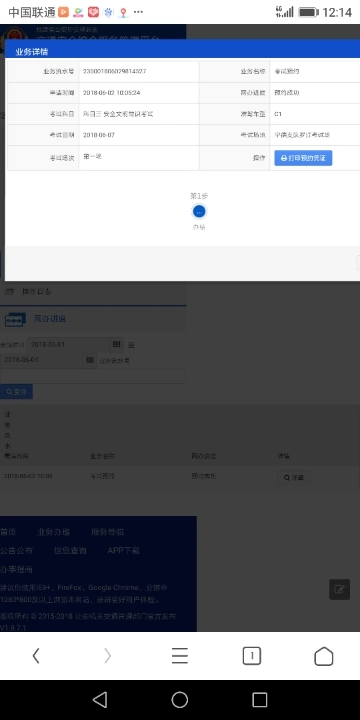360x720 pixels.
Task: Tap the browser home icon
Action: (x=323, y=656)
